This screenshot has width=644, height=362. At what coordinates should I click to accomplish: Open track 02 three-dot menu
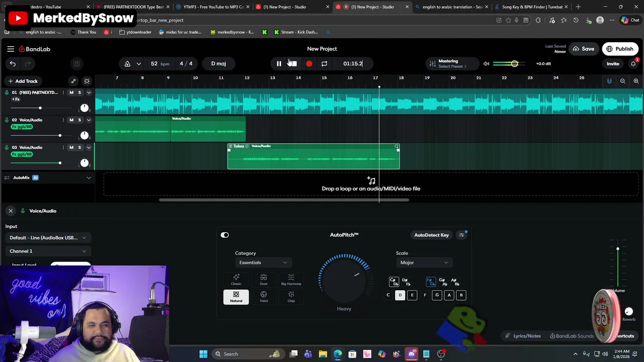point(63,120)
